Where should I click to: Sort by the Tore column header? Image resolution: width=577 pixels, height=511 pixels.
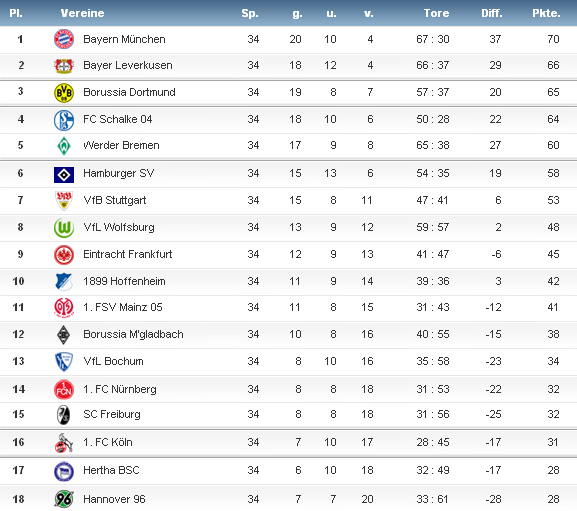[436, 13]
